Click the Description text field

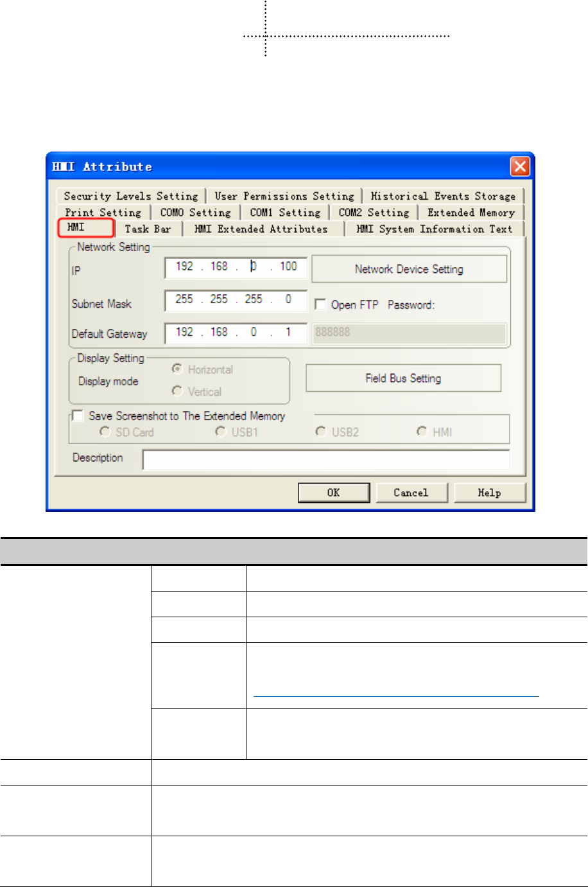pyautogui.click(x=326, y=459)
